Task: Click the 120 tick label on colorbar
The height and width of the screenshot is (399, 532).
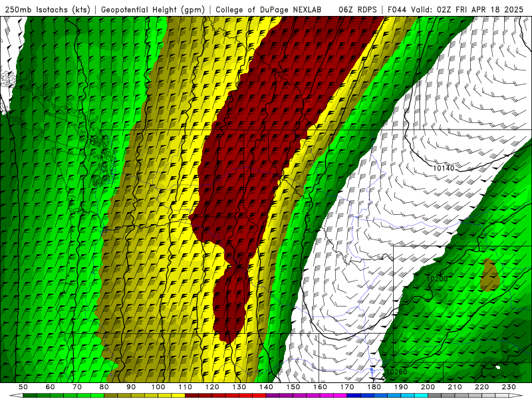Action: [x=212, y=387]
